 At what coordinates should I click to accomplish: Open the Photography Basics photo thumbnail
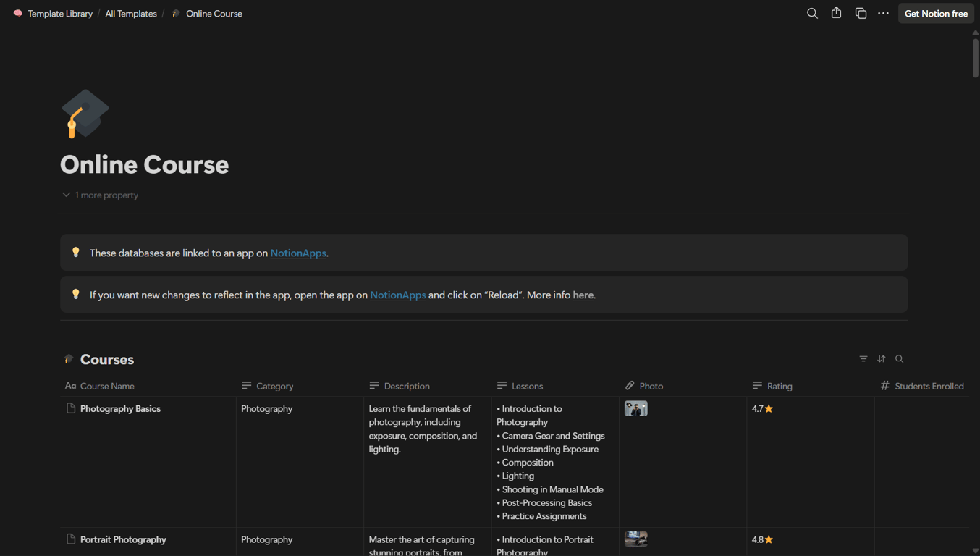pos(636,408)
